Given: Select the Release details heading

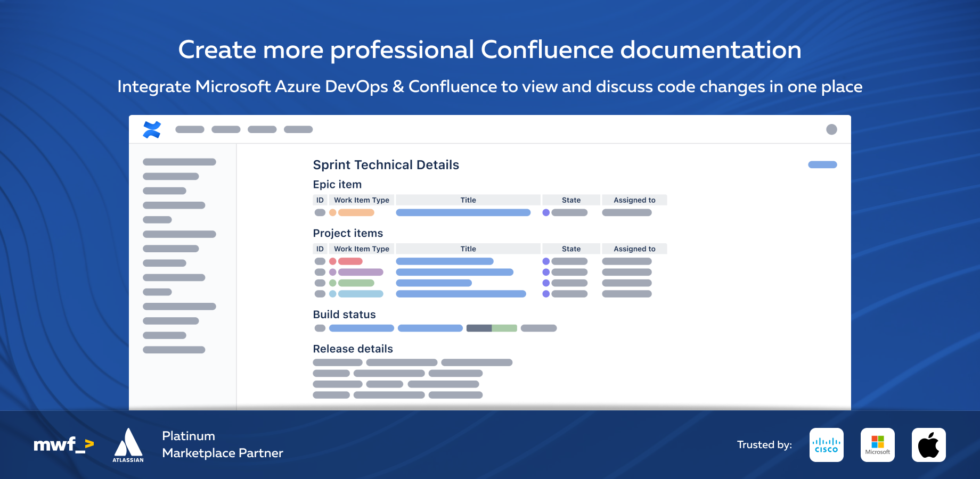Looking at the screenshot, I should coord(353,349).
